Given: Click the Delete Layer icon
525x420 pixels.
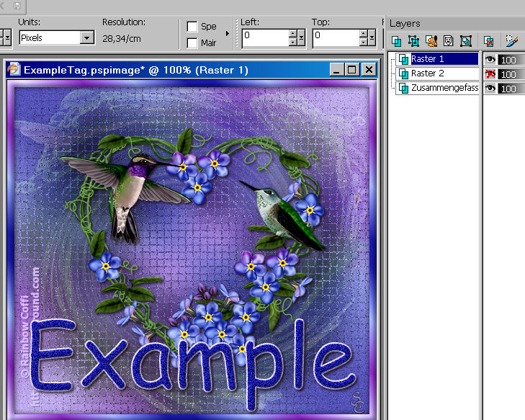Looking at the screenshot, I should [x=489, y=41].
